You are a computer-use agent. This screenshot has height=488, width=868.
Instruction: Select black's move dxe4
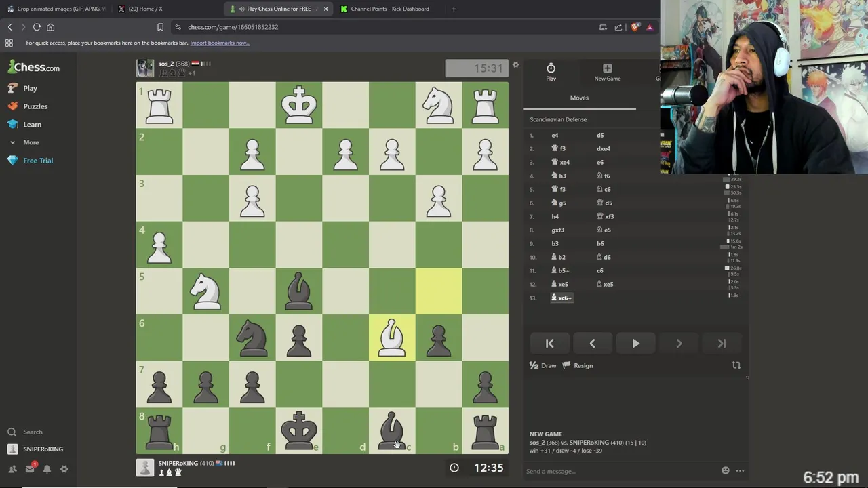604,148
